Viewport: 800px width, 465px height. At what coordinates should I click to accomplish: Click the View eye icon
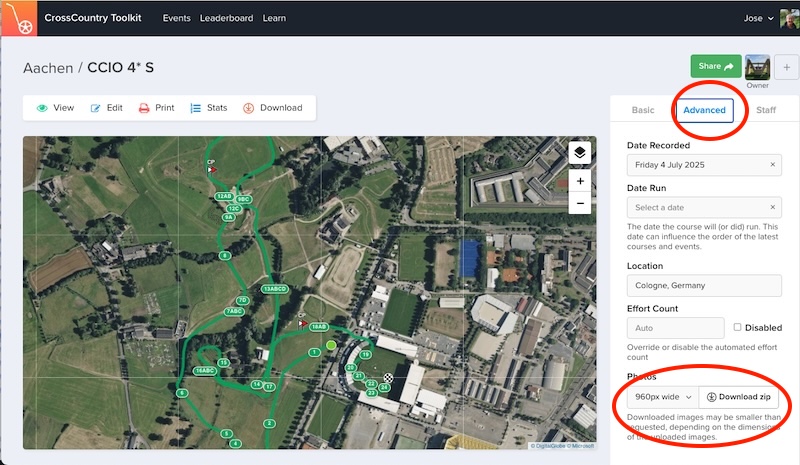pyautogui.click(x=43, y=108)
